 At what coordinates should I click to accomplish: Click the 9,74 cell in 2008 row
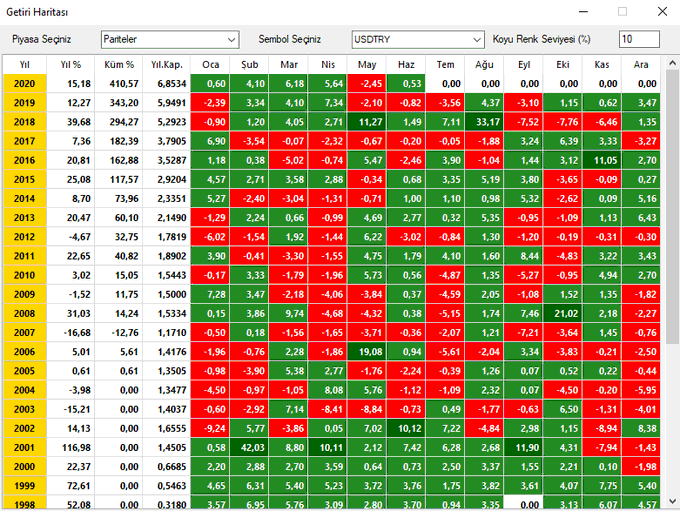tap(289, 313)
